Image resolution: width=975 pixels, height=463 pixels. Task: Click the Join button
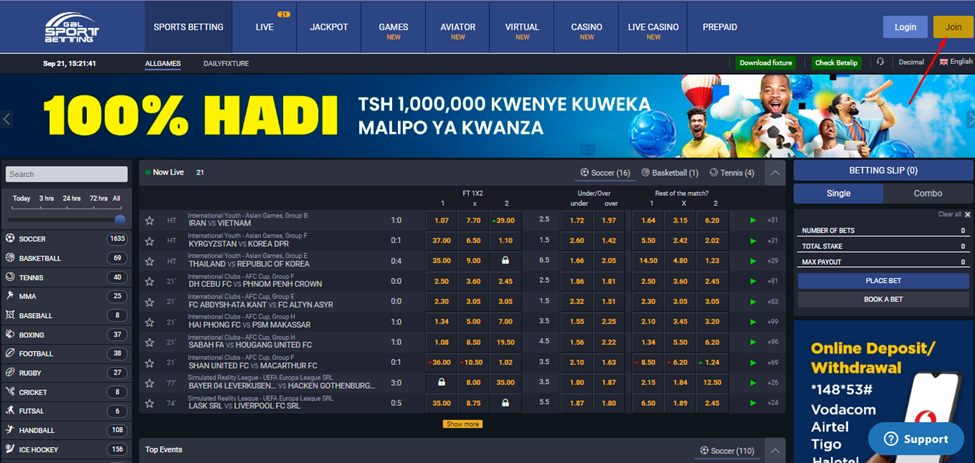[x=953, y=27]
